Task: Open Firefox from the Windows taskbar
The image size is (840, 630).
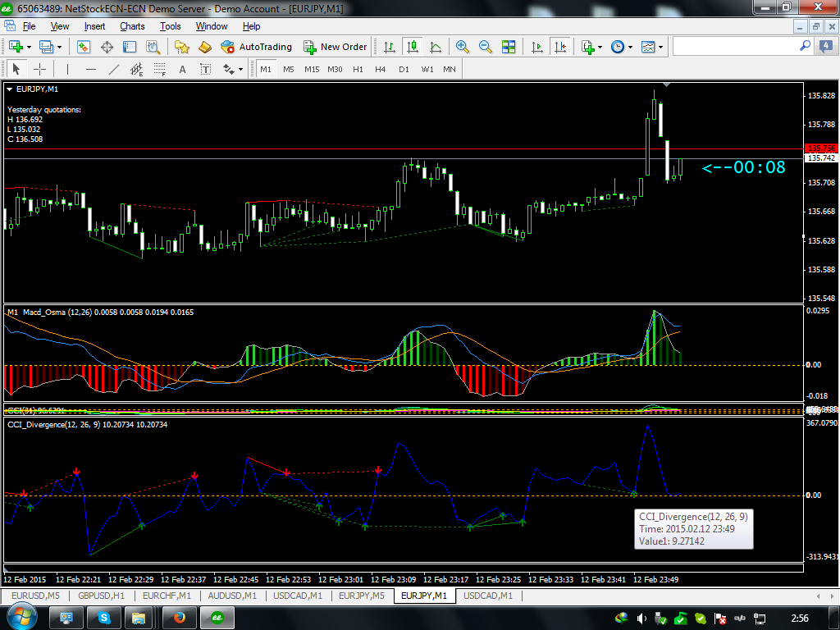Action: point(178,617)
